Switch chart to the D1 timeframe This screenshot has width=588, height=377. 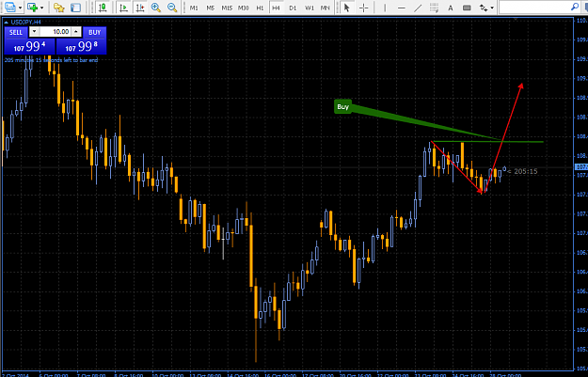pos(293,8)
